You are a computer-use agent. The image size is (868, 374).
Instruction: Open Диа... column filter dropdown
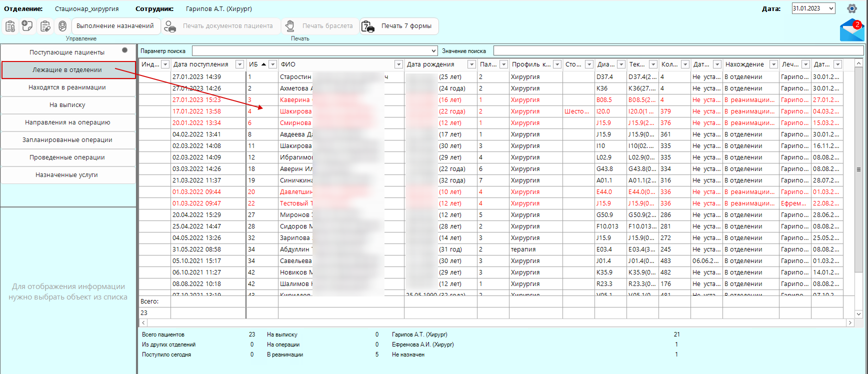click(x=621, y=64)
